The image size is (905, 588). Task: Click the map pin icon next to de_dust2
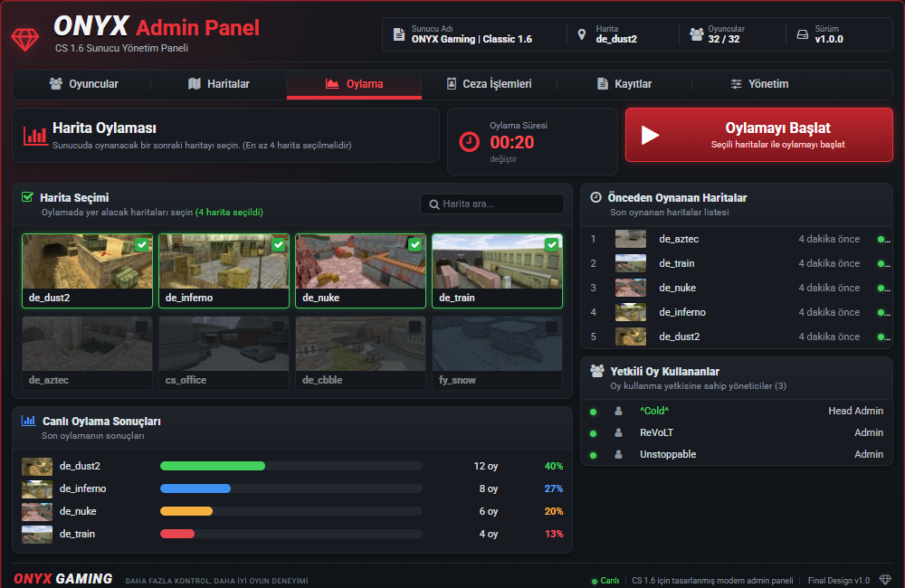pos(582,34)
